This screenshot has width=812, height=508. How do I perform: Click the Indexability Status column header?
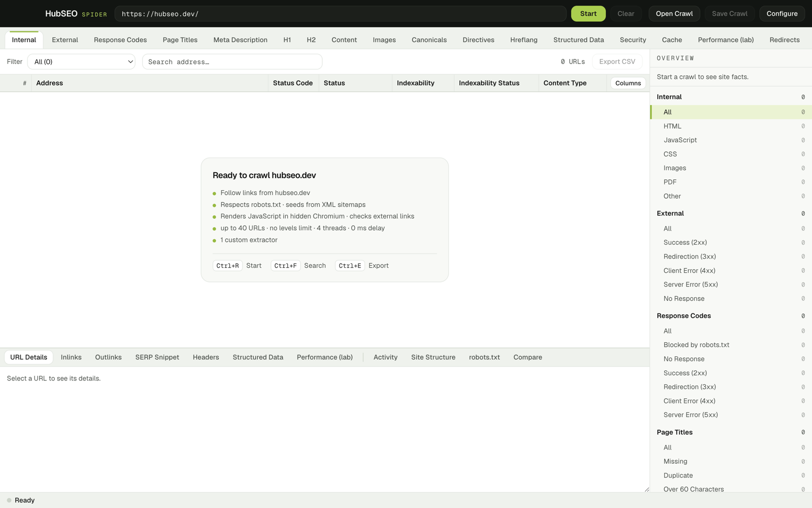tap(496, 83)
